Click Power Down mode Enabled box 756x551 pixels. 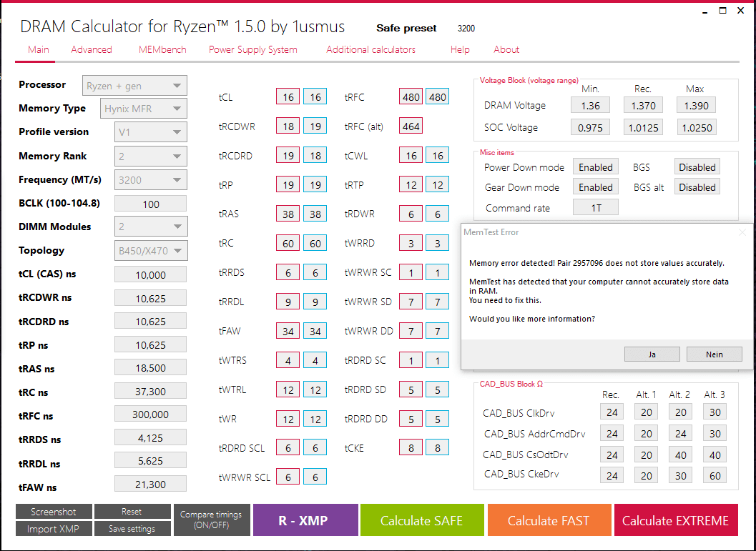(596, 167)
